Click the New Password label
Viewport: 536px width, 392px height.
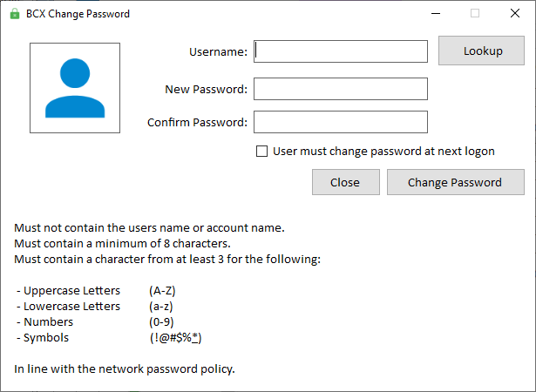coord(206,90)
